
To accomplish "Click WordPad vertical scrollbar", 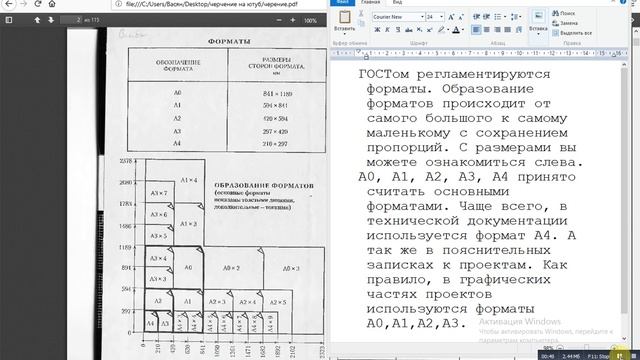I will click(x=624, y=191).
